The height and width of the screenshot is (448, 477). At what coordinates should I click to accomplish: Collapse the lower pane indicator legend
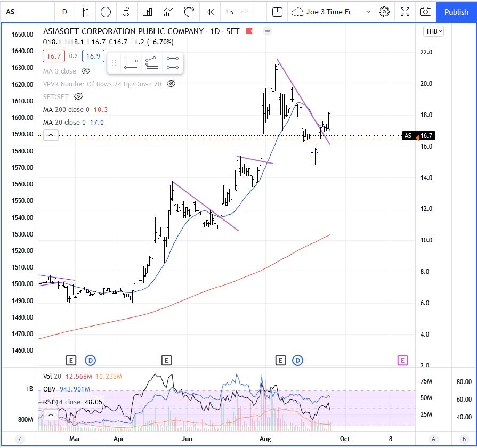(51, 415)
